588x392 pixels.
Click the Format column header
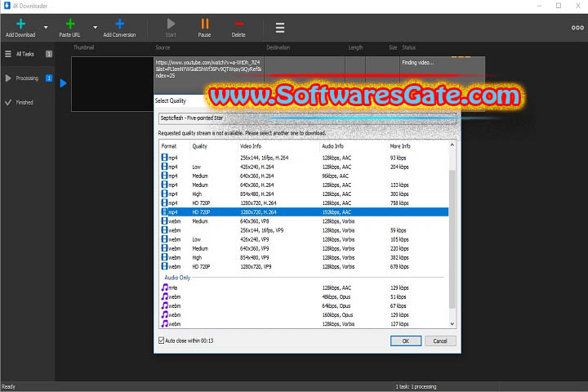click(169, 146)
